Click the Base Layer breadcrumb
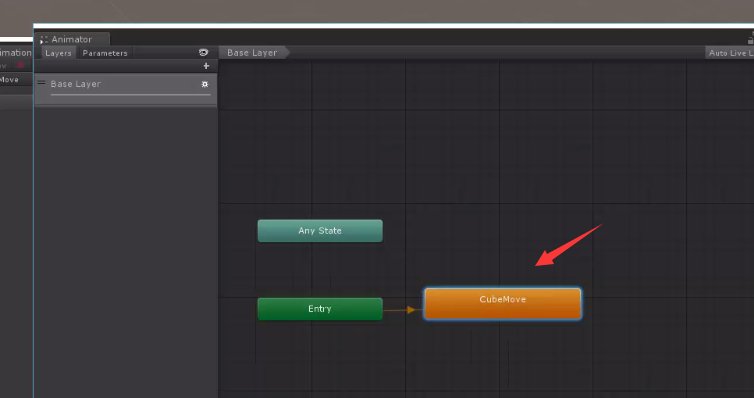The width and height of the screenshot is (754, 398). click(254, 53)
